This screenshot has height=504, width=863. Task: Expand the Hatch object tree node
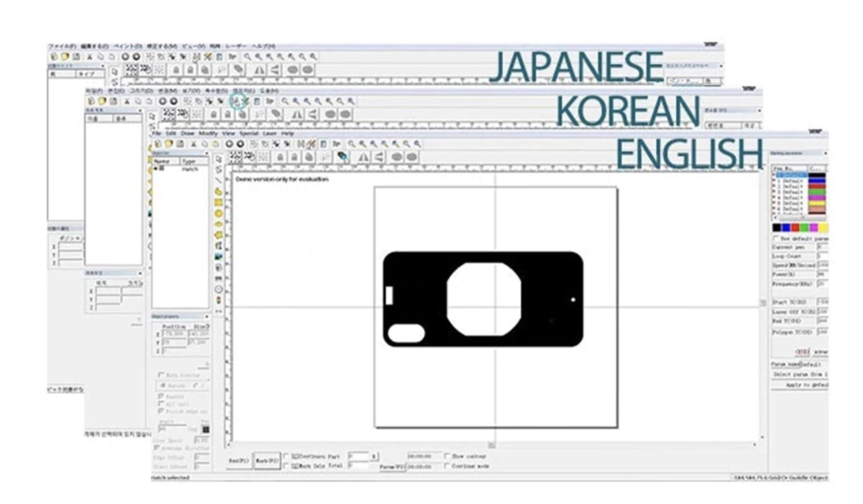pyautogui.click(x=156, y=169)
